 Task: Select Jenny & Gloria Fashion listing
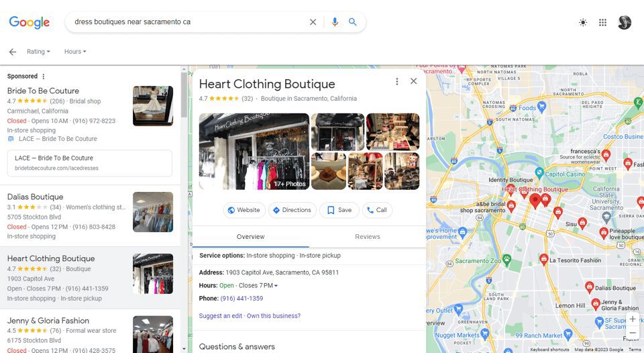(x=48, y=321)
